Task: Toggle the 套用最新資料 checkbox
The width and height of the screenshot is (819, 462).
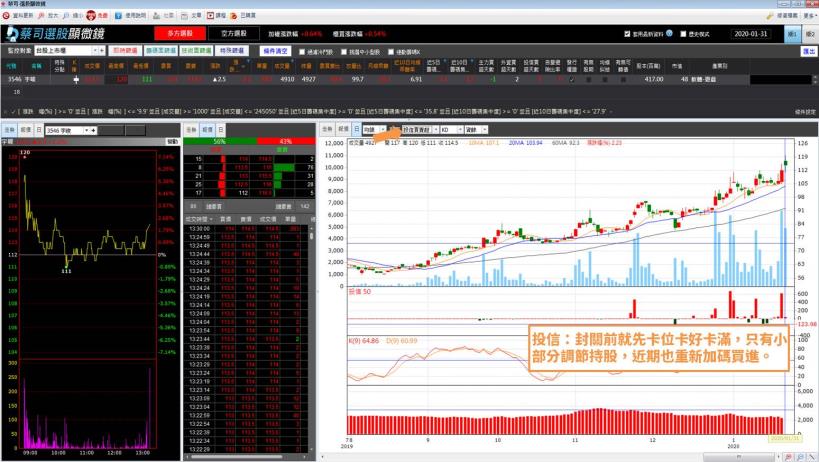Action: click(627, 34)
